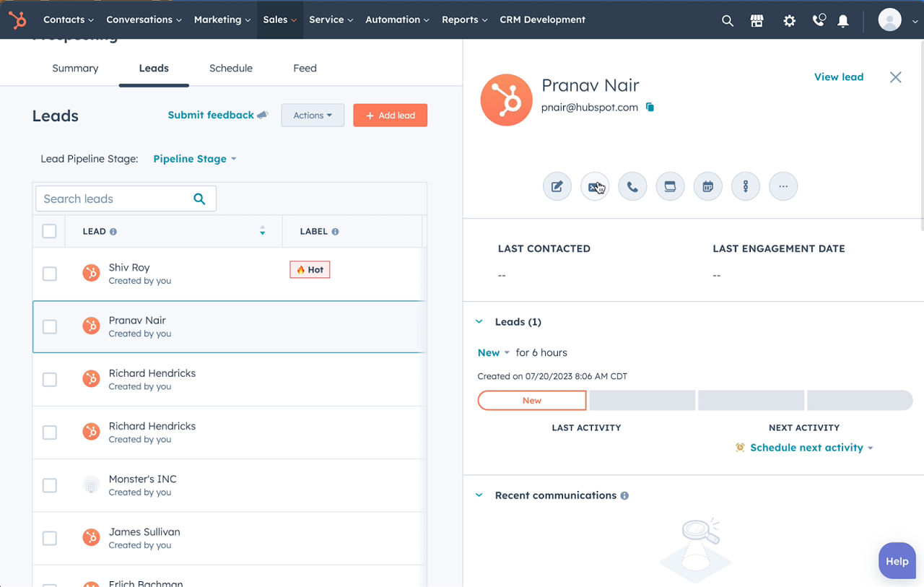Image resolution: width=924 pixels, height=587 pixels.
Task: Open Schedule next activity dropdown
Action: click(805, 448)
